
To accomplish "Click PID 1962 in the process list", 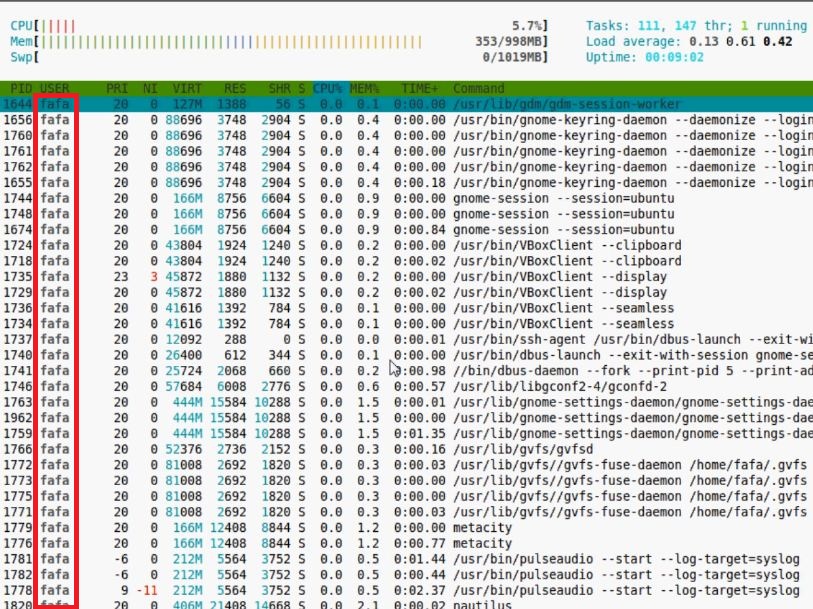I will pos(18,418).
